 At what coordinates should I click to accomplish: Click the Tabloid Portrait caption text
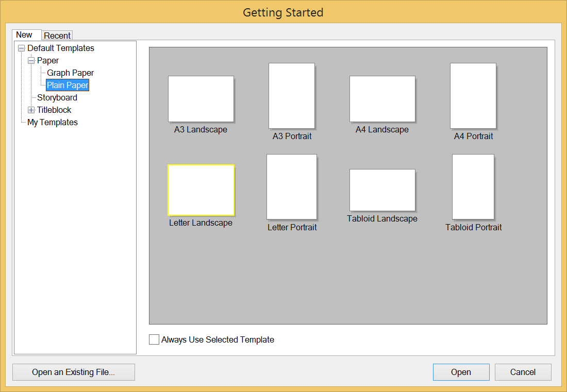pos(473,227)
